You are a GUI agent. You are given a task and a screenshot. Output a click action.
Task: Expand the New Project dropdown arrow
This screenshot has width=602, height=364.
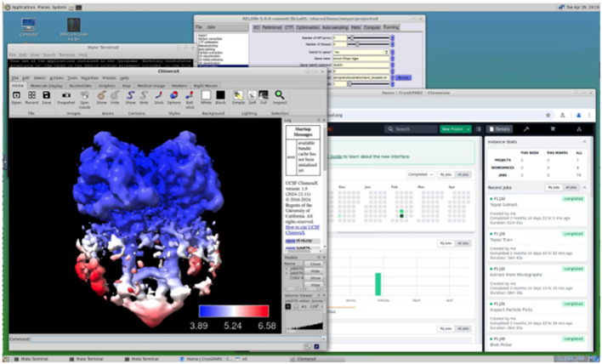(468, 129)
